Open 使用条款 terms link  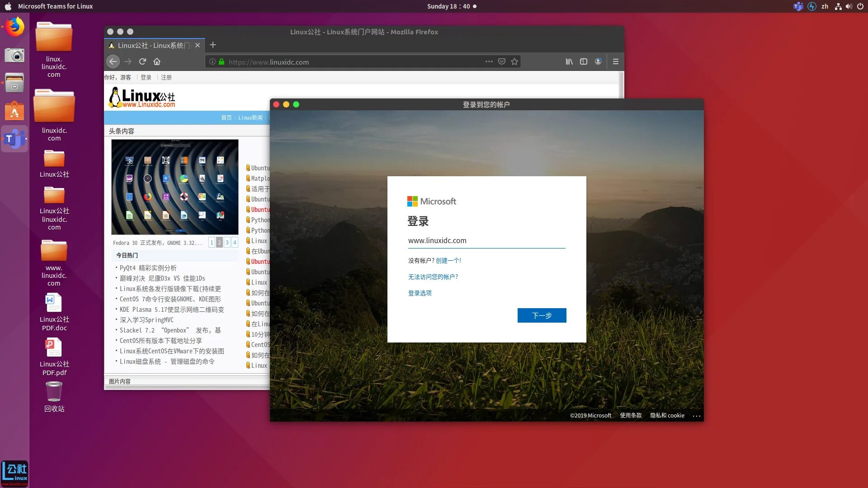tap(631, 415)
